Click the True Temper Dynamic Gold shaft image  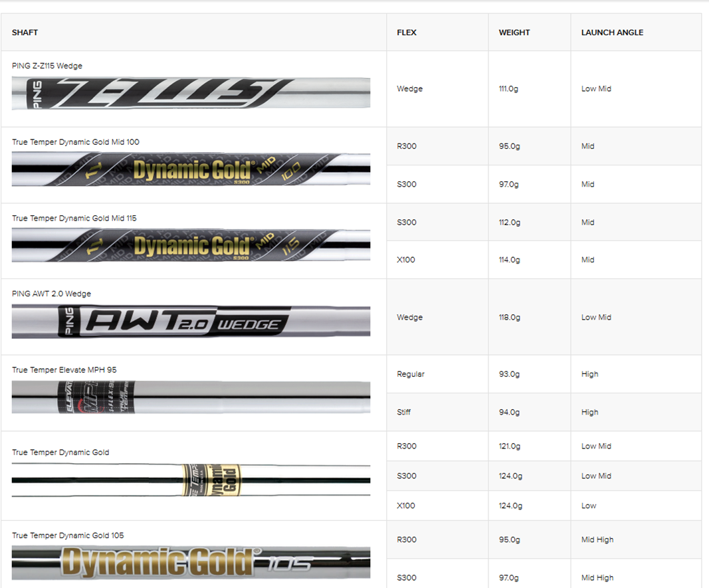tap(191, 480)
